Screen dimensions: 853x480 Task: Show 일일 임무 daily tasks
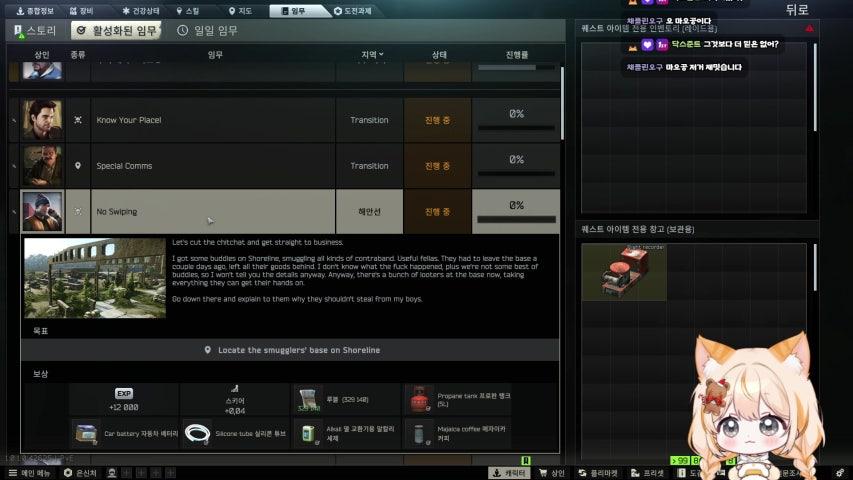(x=208, y=30)
